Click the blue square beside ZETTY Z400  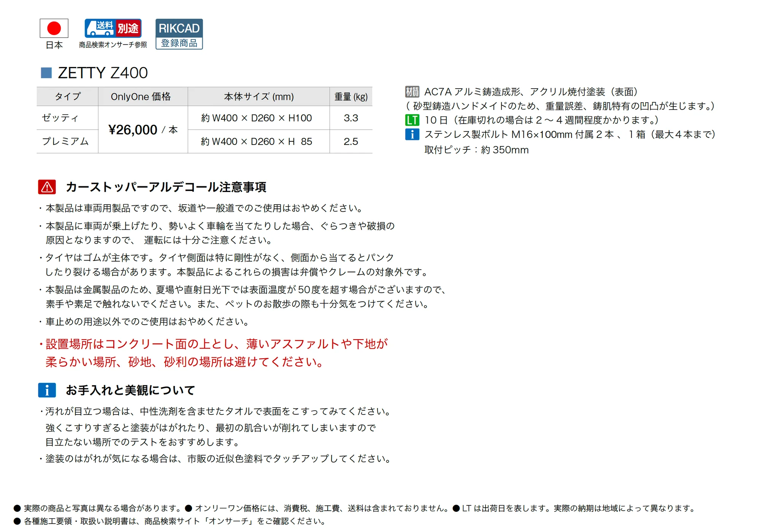coord(46,73)
